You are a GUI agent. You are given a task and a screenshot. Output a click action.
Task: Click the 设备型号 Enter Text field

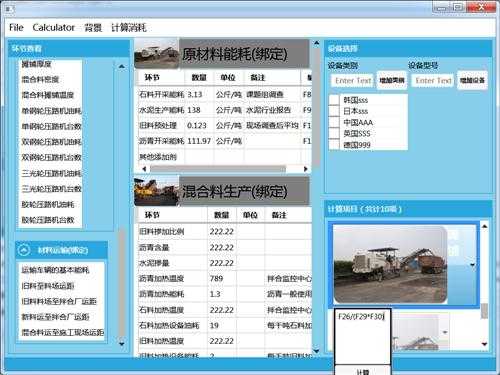tap(433, 81)
